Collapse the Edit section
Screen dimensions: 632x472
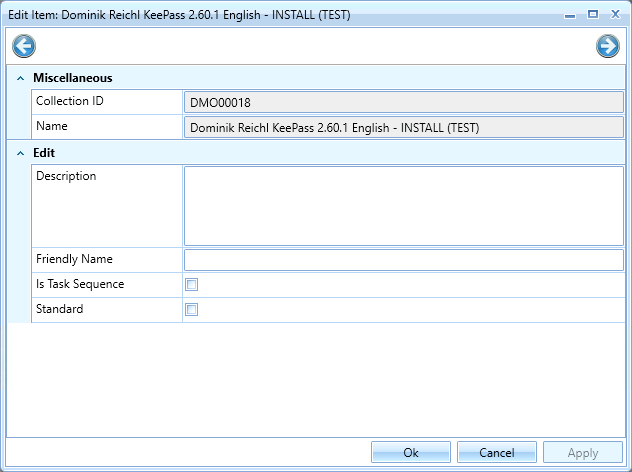click(x=20, y=153)
